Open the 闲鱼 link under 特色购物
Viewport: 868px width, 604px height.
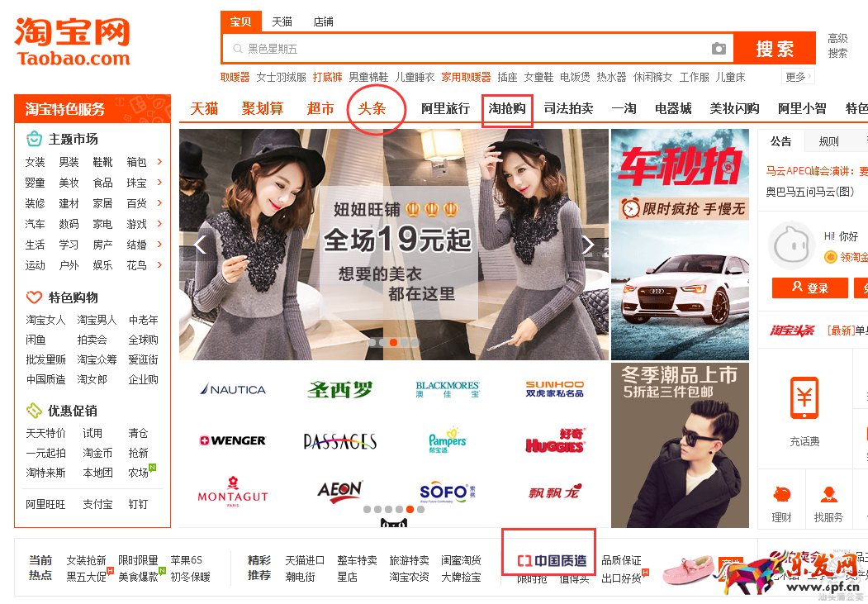tap(36, 340)
